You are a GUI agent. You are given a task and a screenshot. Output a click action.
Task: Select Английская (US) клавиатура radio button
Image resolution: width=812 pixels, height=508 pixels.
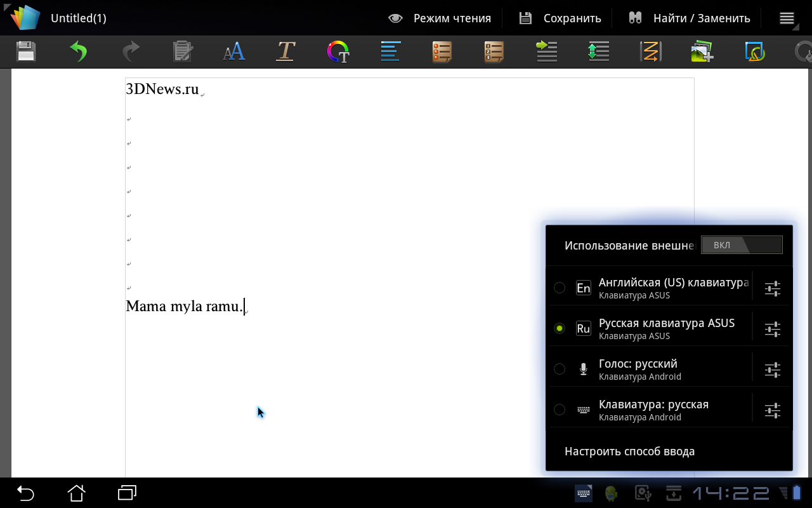560,288
